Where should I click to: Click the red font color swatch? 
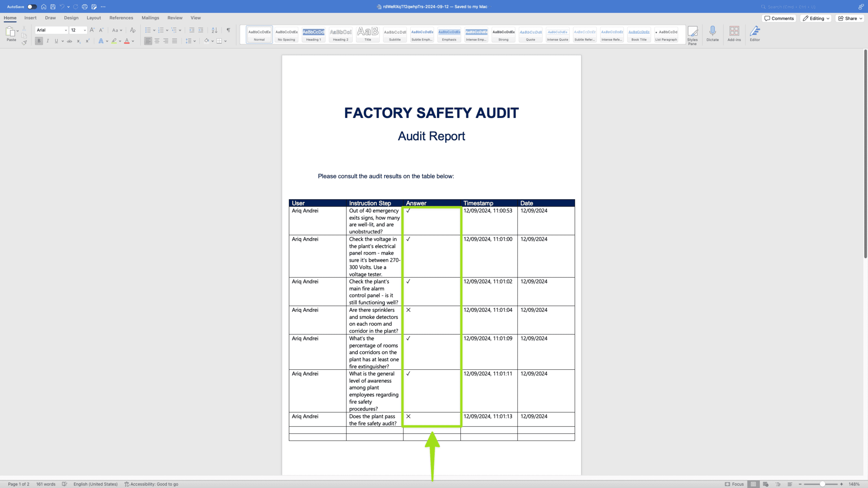pyautogui.click(x=127, y=41)
